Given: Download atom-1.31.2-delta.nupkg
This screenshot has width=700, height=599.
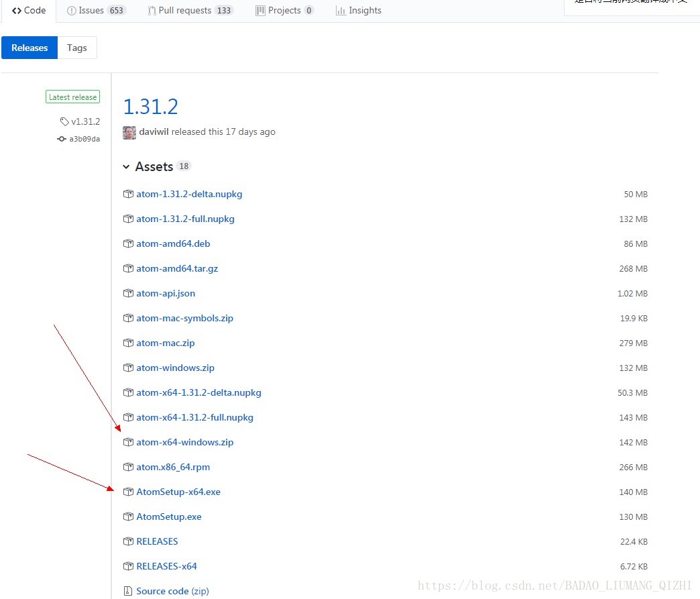Looking at the screenshot, I should coord(189,195).
